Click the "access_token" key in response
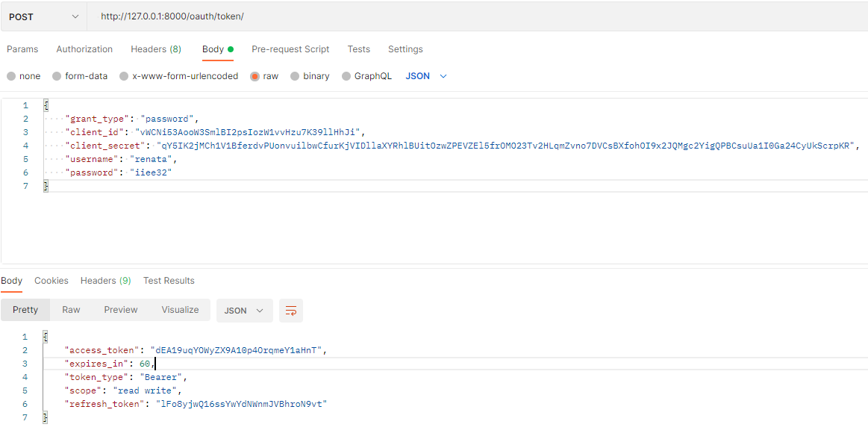Viewport: 868px width, 442px height. point(100,350)
